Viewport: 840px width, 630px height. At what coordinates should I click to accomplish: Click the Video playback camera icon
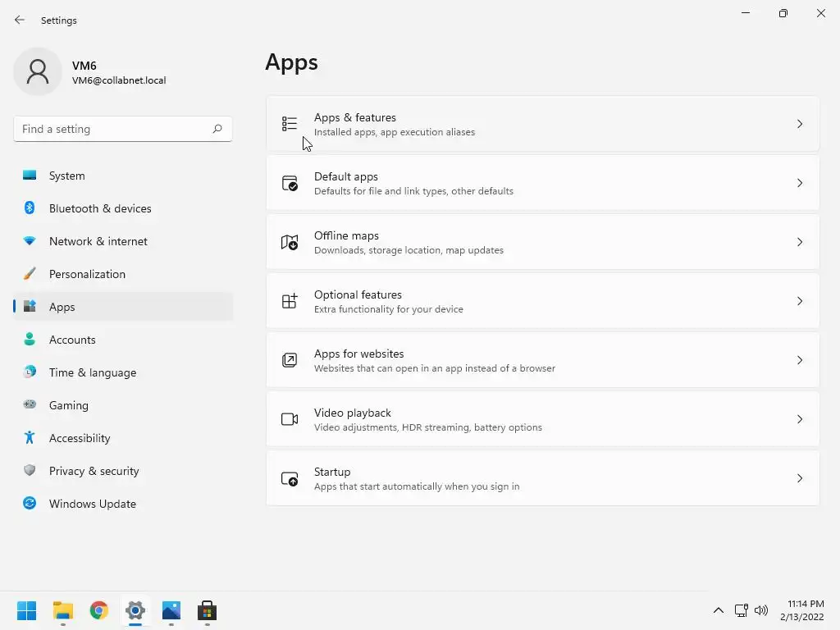click(290, 419)
